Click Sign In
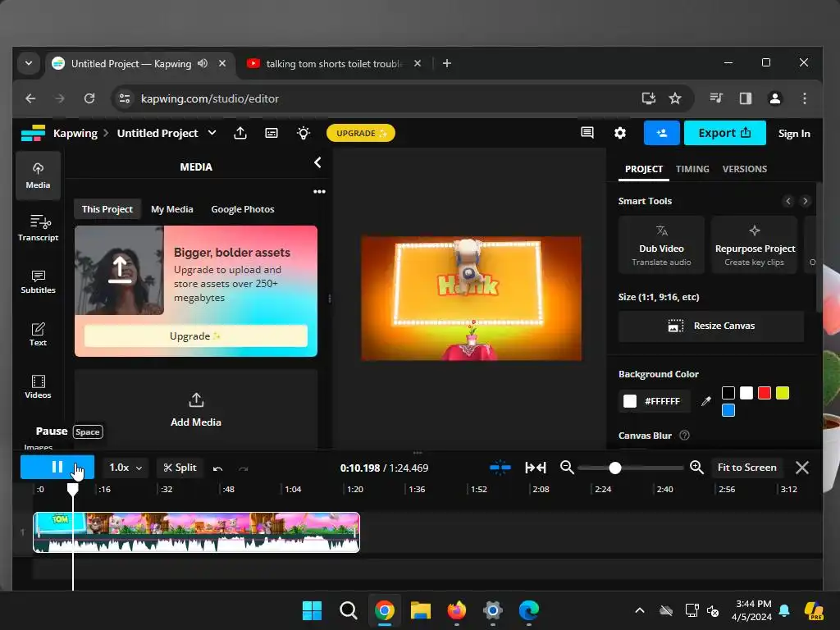 [794, 134]
